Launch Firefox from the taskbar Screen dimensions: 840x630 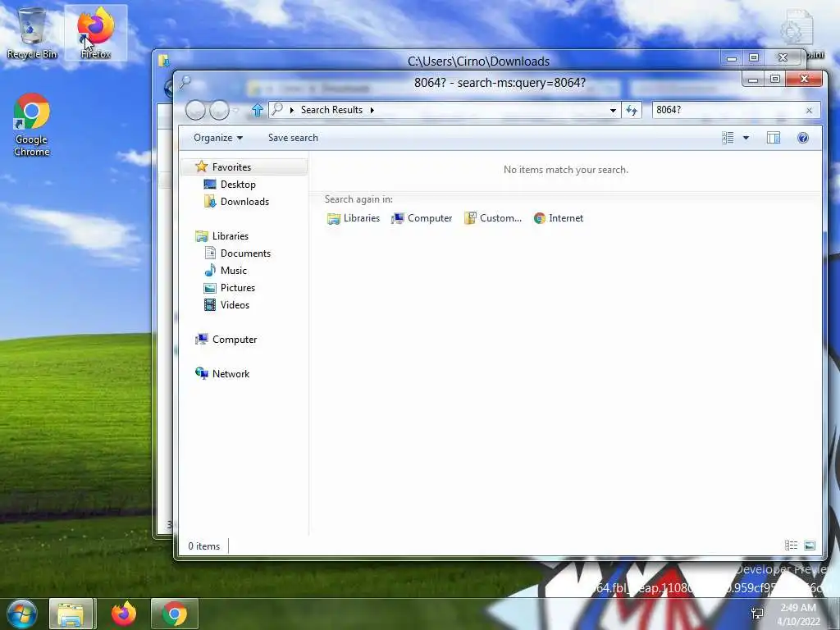(x=124, y=614)
